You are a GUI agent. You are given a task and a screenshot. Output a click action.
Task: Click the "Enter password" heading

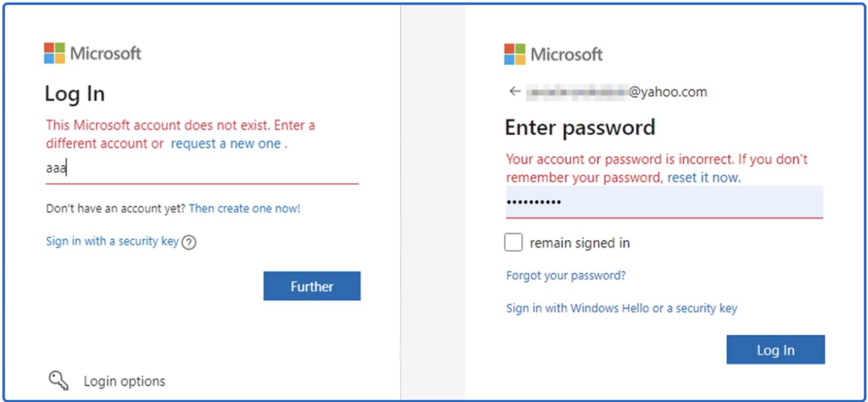(x=580, y=127)
